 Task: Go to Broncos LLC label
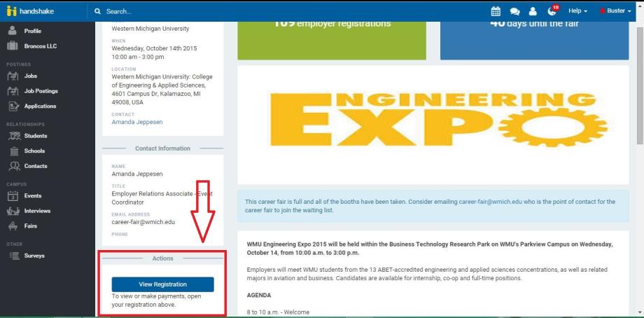[x=41, y=46]
